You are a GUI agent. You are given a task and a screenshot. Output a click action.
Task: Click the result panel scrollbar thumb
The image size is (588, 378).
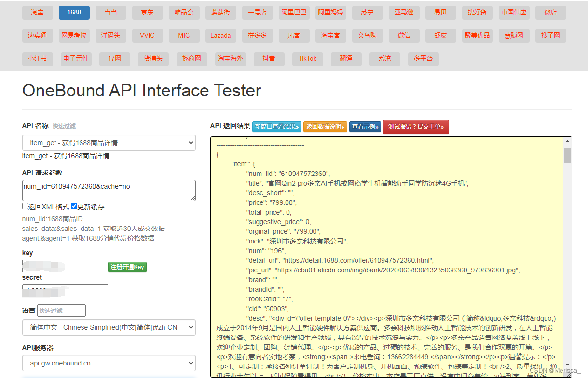(x=567, y=156)
